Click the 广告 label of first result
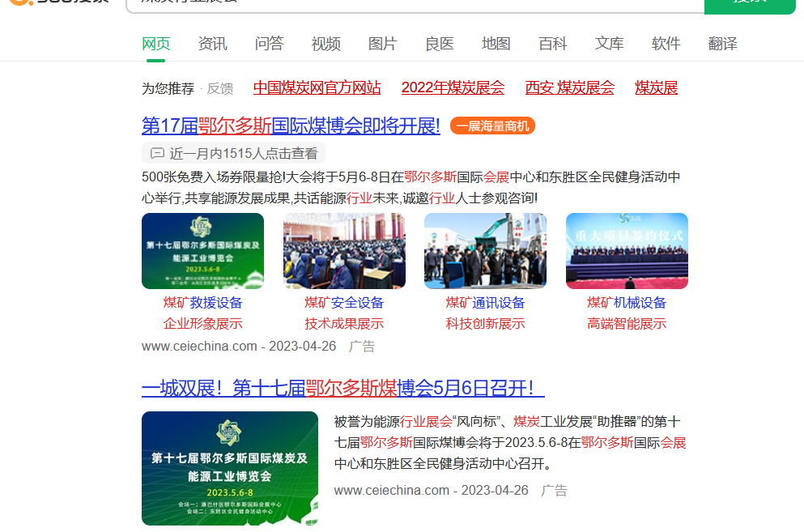 pyautogui.click(x=362, y=347)
